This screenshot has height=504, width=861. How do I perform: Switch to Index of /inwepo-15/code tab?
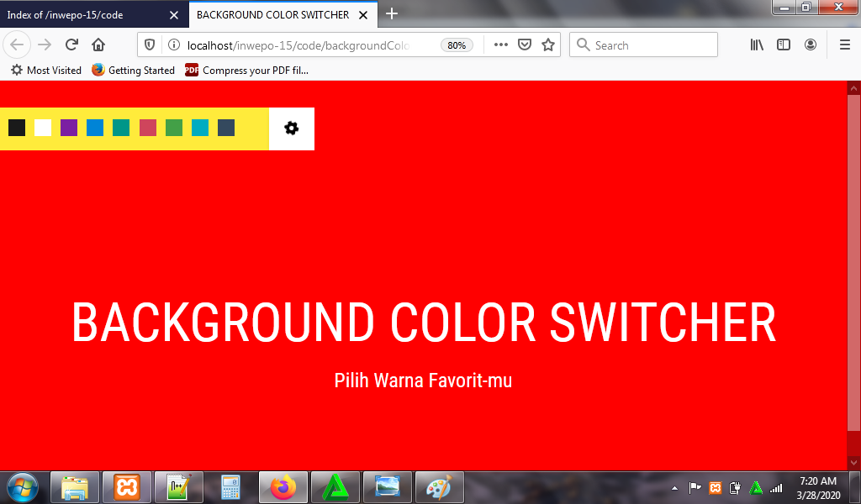tap(93, 15)
